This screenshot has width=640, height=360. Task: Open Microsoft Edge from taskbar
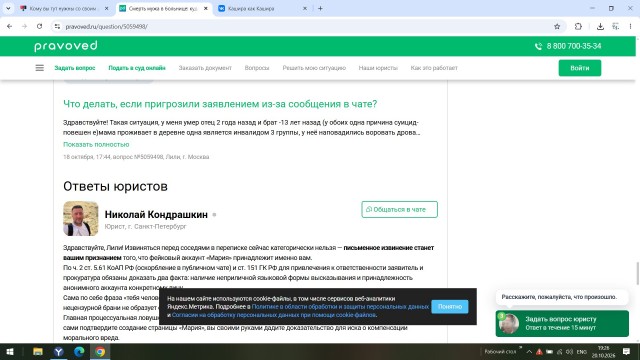[x=79, y=351]
